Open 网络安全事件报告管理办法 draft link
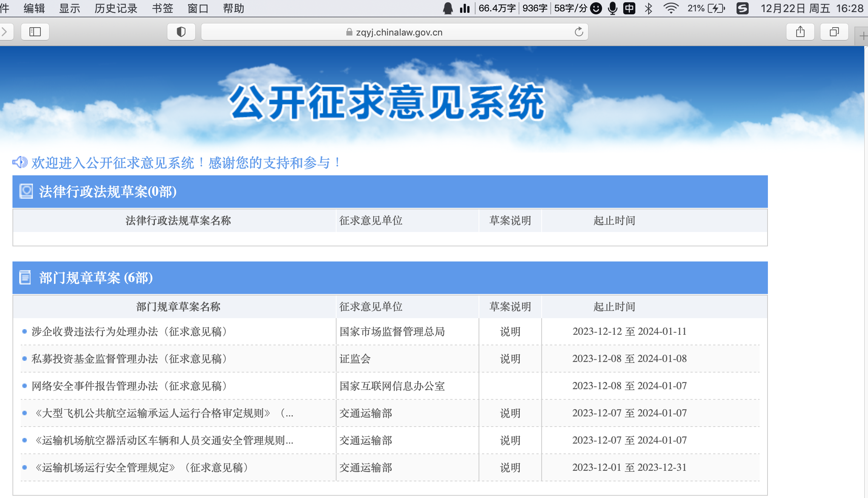 131,386
